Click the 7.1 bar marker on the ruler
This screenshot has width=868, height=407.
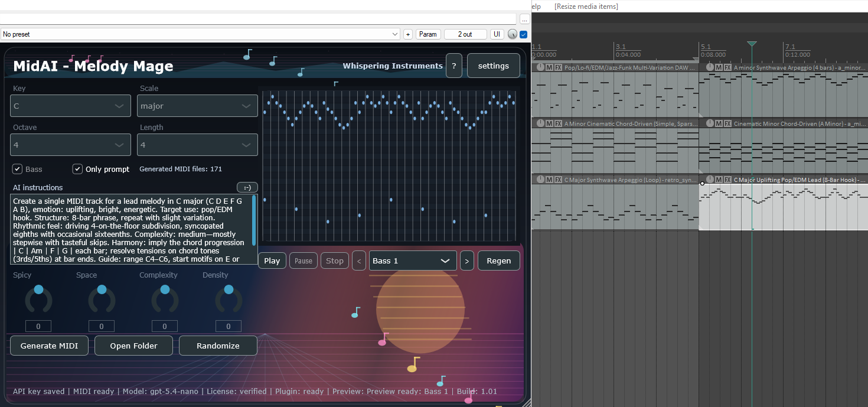pyautogui.click(x=789, y=47)
